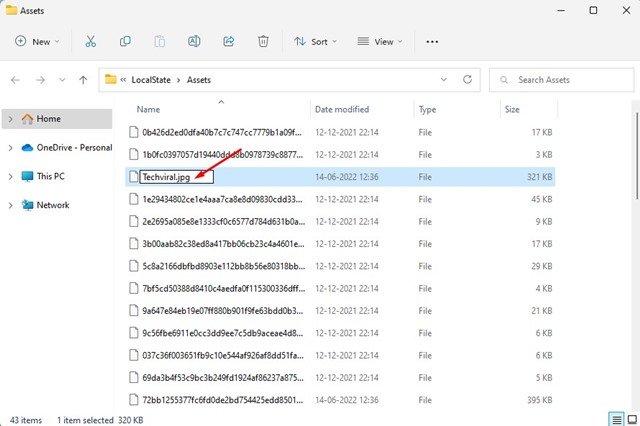Refresh the Assets folder view

pos(467,80)
